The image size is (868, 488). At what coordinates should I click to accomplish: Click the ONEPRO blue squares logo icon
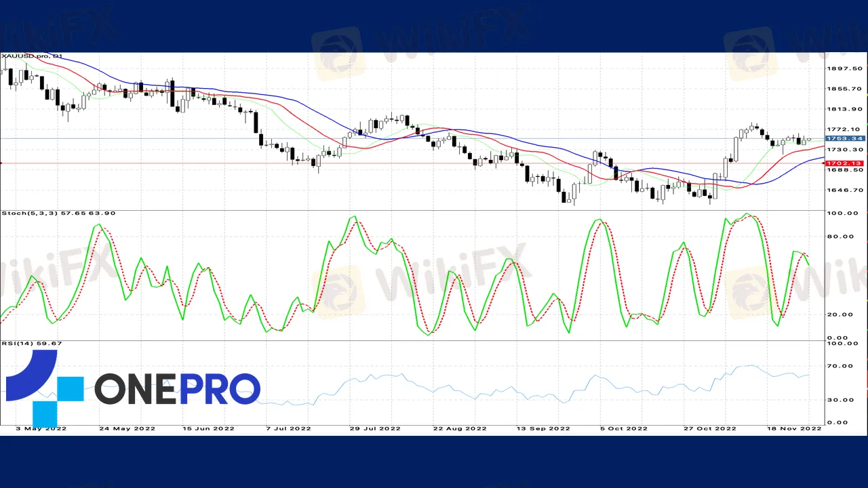[43, 388]
